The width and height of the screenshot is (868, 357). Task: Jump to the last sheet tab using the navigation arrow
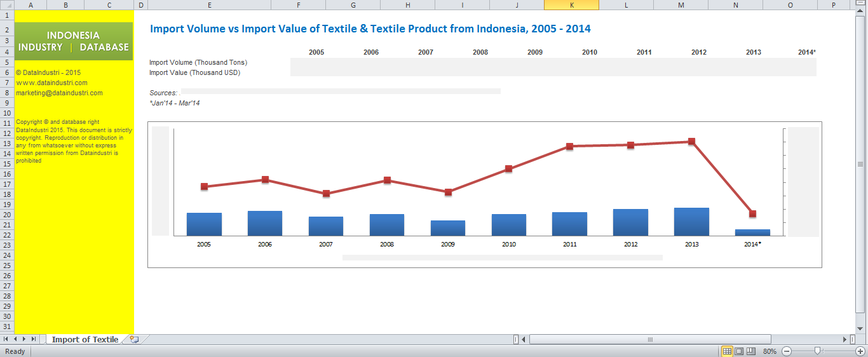tap(34, 340)
